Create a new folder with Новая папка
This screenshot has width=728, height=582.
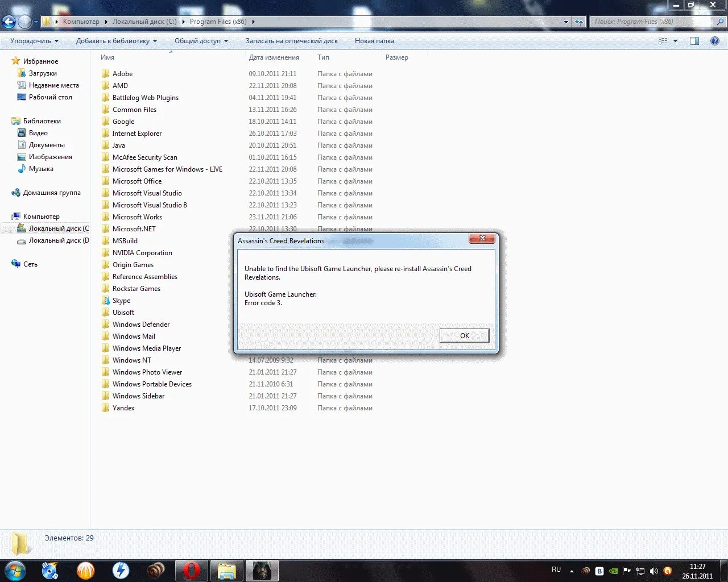(374, 41)
